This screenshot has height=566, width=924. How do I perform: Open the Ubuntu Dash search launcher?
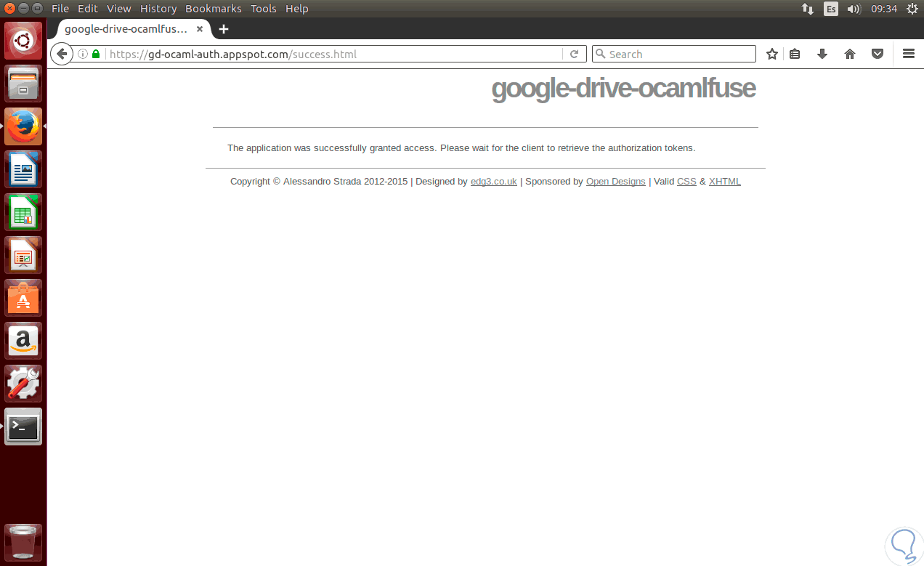tap(23, 41)
